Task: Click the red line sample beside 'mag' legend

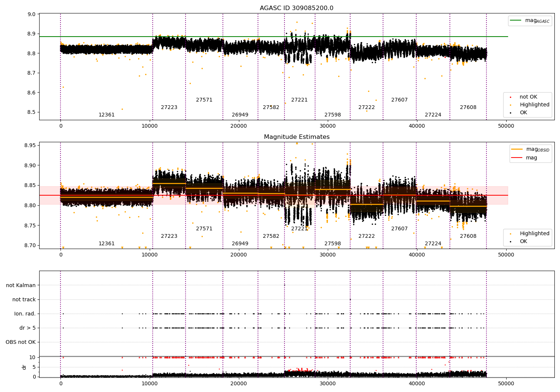Action: [x=517, y=158]
